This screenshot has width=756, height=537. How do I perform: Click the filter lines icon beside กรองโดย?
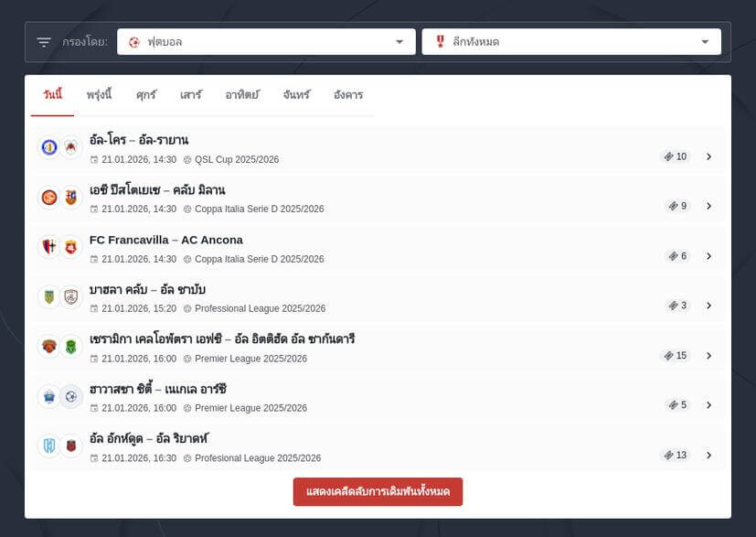tap(44, 42)
